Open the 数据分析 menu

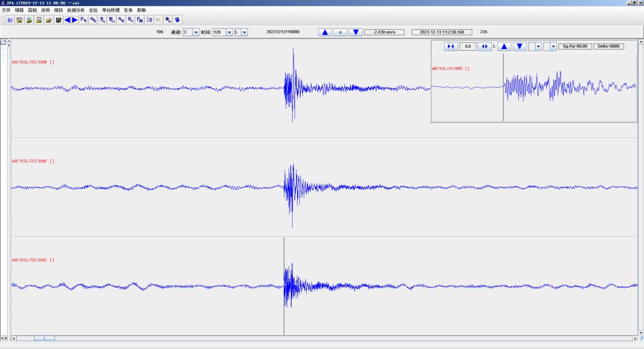pyautogui.click(x=76, y=10)
